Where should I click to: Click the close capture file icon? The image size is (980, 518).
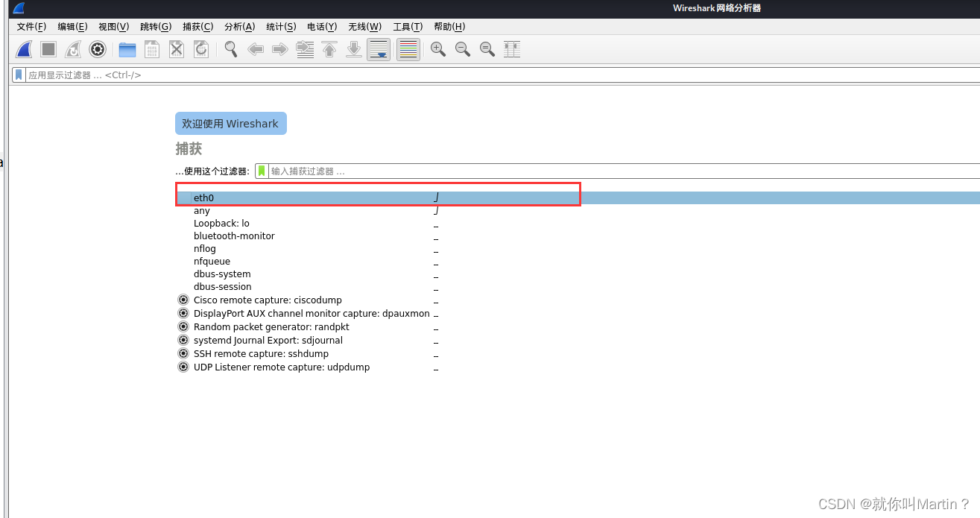click(x=177, y=49)
